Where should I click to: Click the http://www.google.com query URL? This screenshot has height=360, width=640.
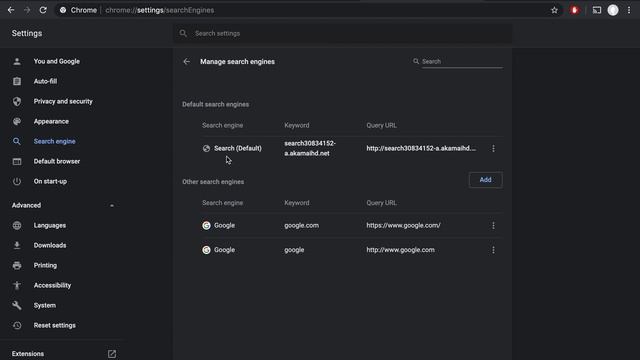pyautogui.click(x=400, y=250)
